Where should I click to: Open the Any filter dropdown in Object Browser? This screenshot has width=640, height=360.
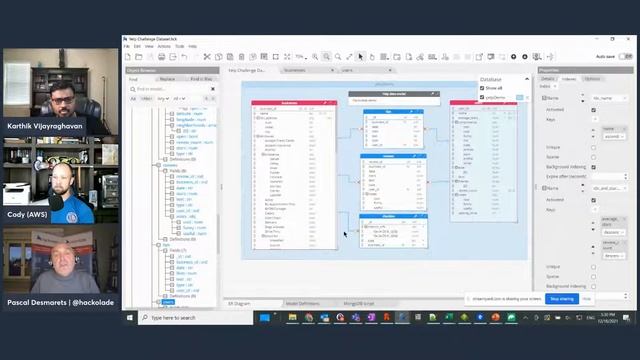click(x=163, y=99)
